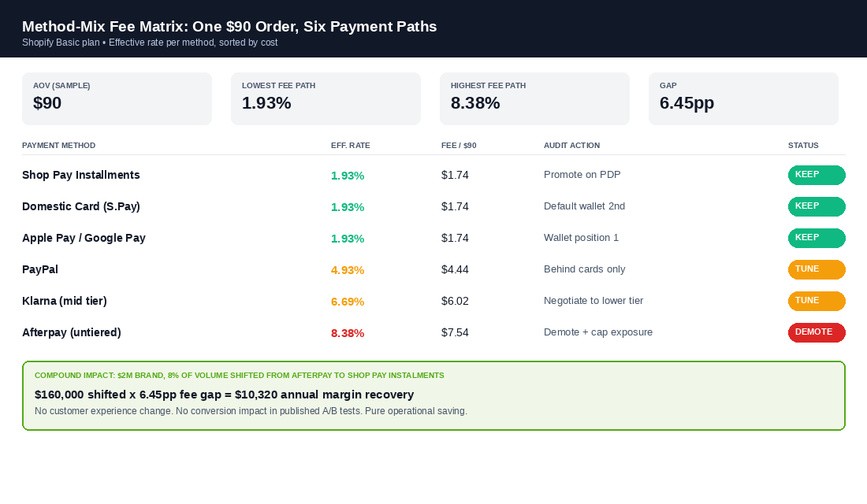This screenshot has height=504, width=867.
Task: Click the TUNE badge in the Klarna row
Action: click(x=816, y=301)
